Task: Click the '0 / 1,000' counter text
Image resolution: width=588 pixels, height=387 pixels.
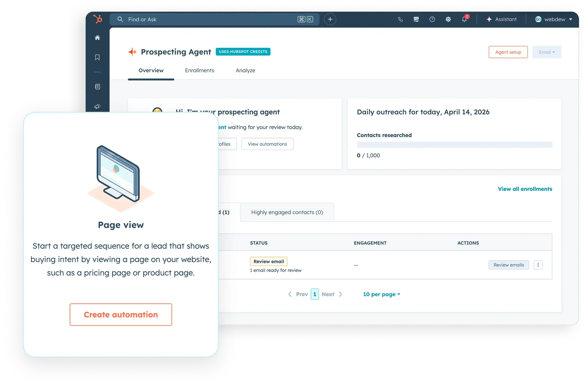Action: click(368, 155)
